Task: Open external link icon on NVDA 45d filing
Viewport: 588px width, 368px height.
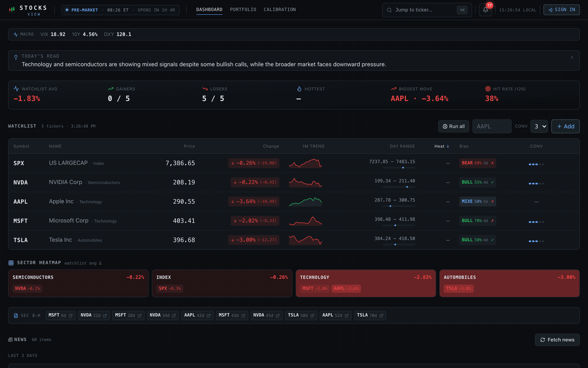Action: coord(277,316)
